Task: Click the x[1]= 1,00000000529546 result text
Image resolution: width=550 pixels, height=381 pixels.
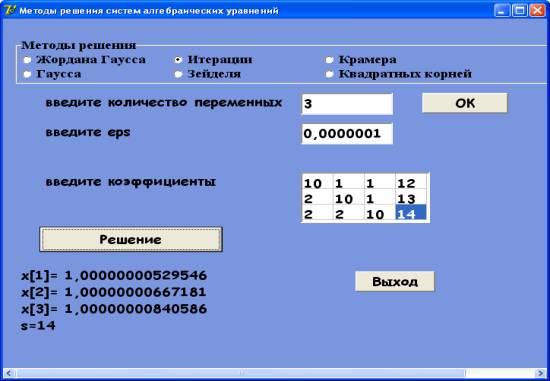Action: coord(114,276)
